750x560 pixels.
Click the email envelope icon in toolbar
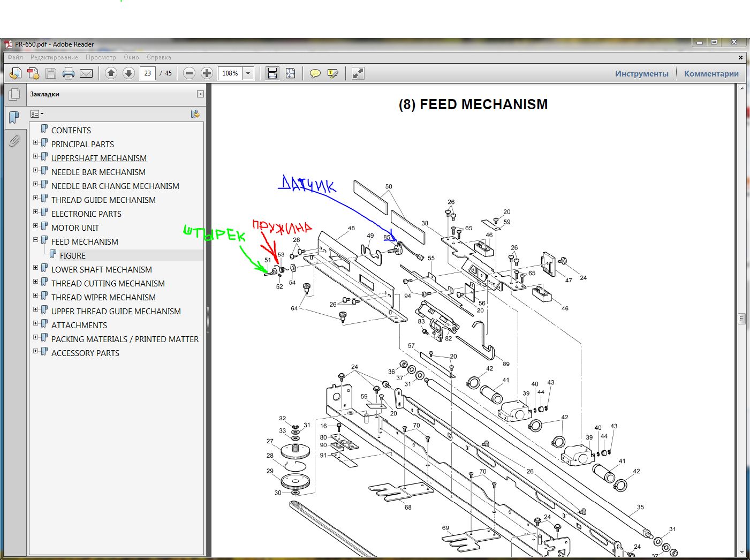(x=86, y=73)
